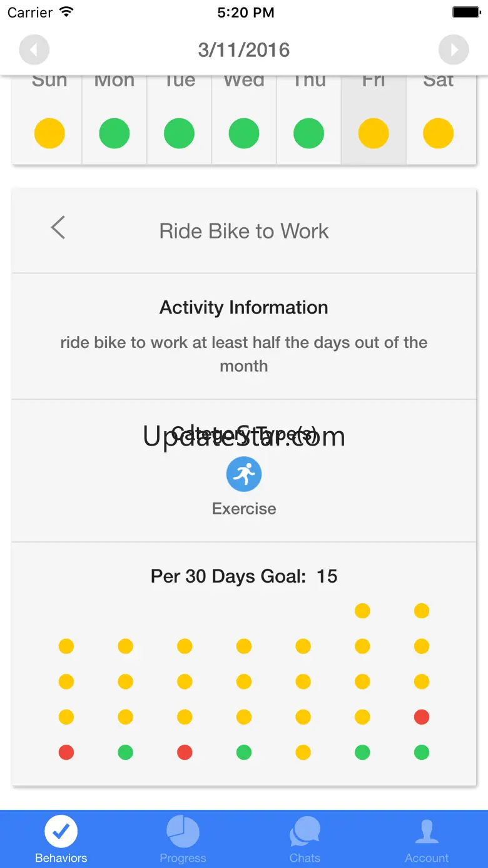
Task: Tap the 3/11/2016 date header
Action: click(244, 50)
